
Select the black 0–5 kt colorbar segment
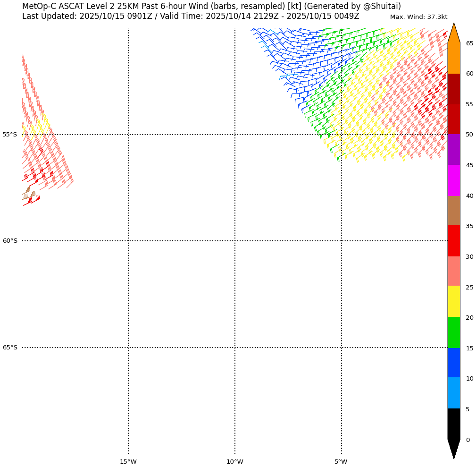tap(453, 424)
